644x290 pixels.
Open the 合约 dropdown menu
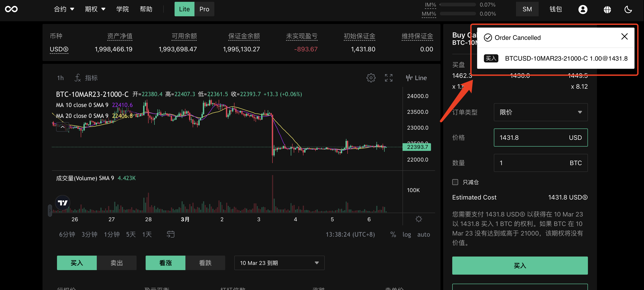pyautogui.click(x=64, y=9)
